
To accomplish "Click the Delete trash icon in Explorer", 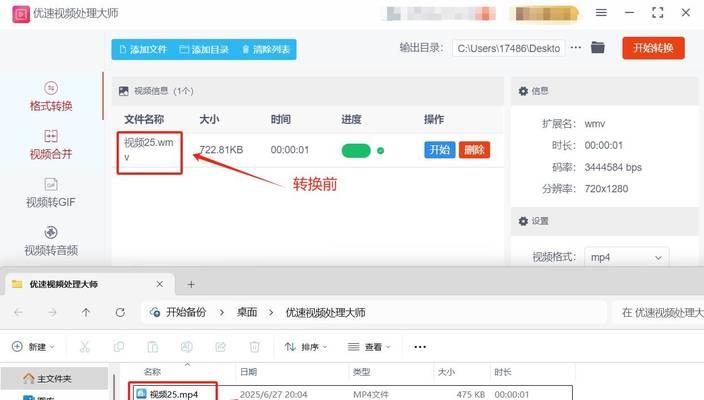I will click(255, 347).
